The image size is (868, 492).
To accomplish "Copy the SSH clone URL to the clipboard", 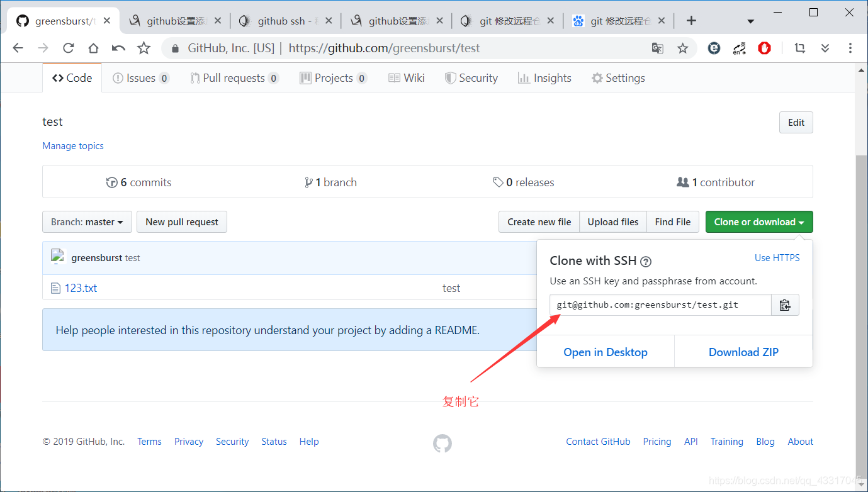I will tap(785, 305).
